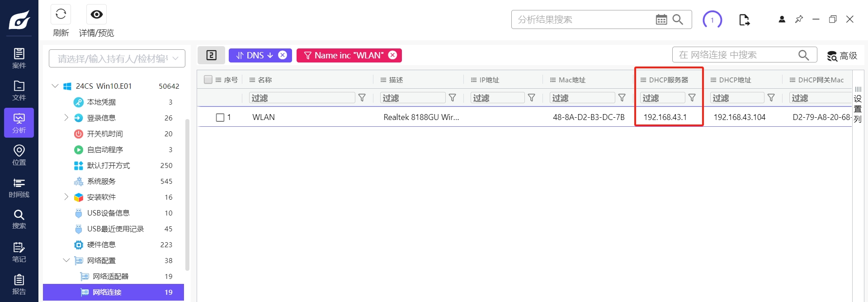
Task: Open the 设置列 column settings
Action: [858, 105]
